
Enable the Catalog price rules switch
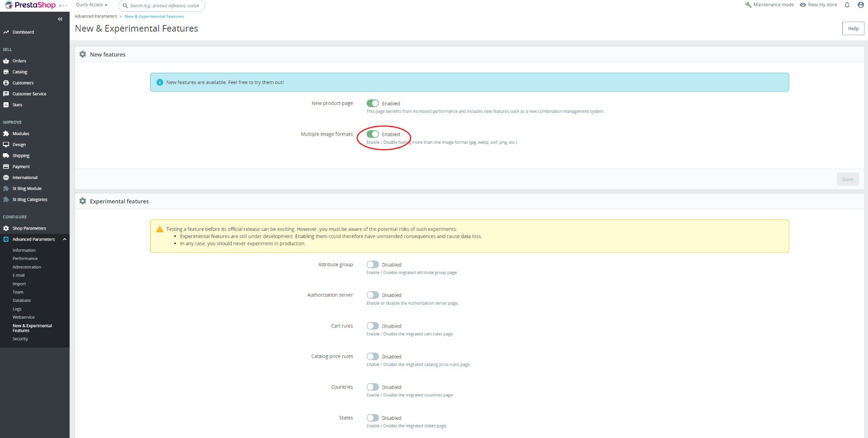tap(373, 357)
